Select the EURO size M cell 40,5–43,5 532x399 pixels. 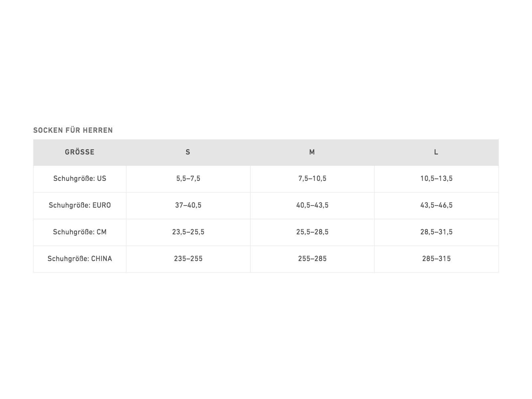(312, 205)
